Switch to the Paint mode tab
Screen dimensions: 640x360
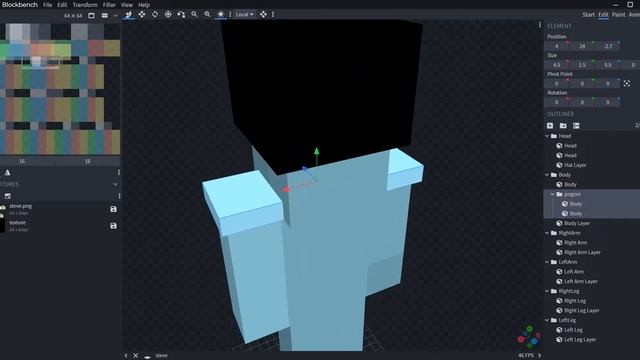point(618,15)
